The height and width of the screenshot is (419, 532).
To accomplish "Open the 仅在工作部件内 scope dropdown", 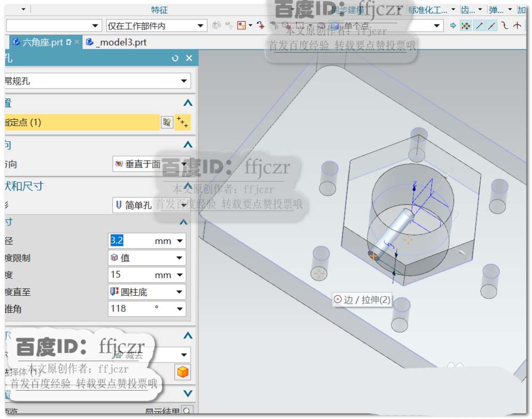I will click(x=156, y=26).
